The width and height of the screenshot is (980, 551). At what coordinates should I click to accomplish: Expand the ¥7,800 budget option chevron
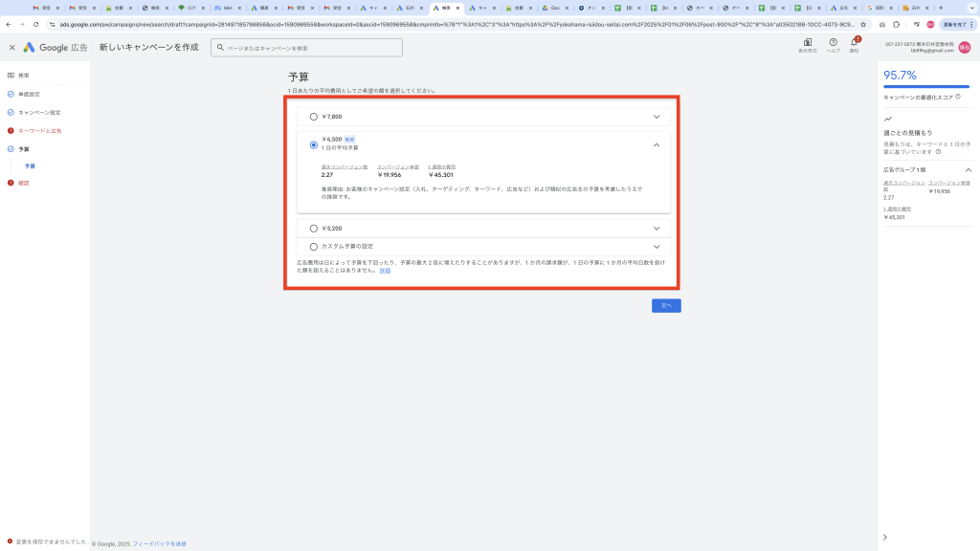tap(657, 117)
